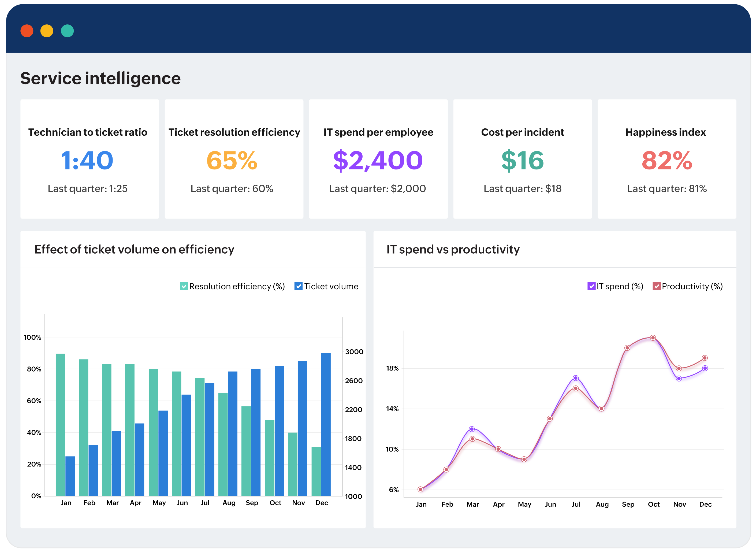
Task: Click the Oct resolution efficiency green bar
Action: click(x=270, y=458)
